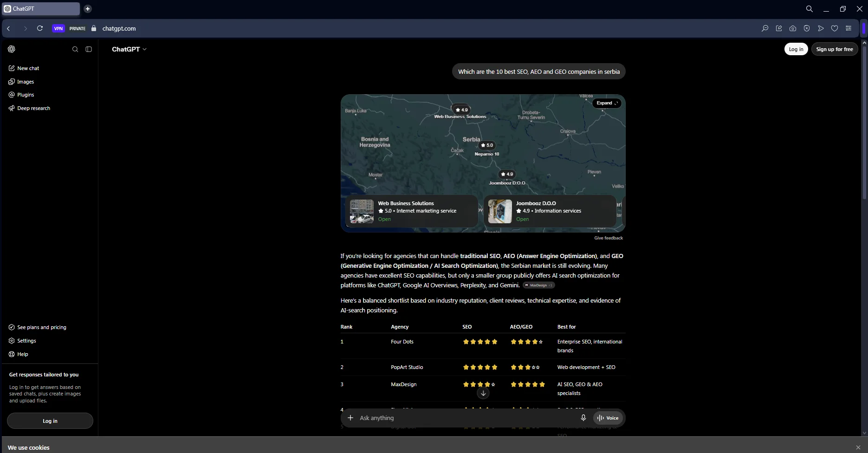
Task: Click scroll-to-bottom arrow button
Action: [x=483, y=393]
